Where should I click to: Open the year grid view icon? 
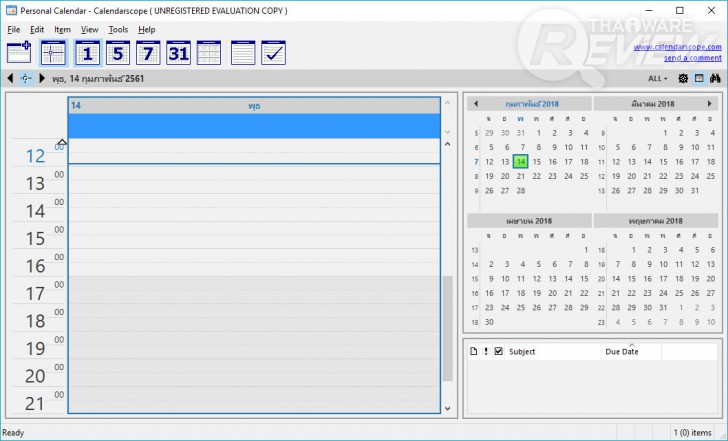click(208, 52)
